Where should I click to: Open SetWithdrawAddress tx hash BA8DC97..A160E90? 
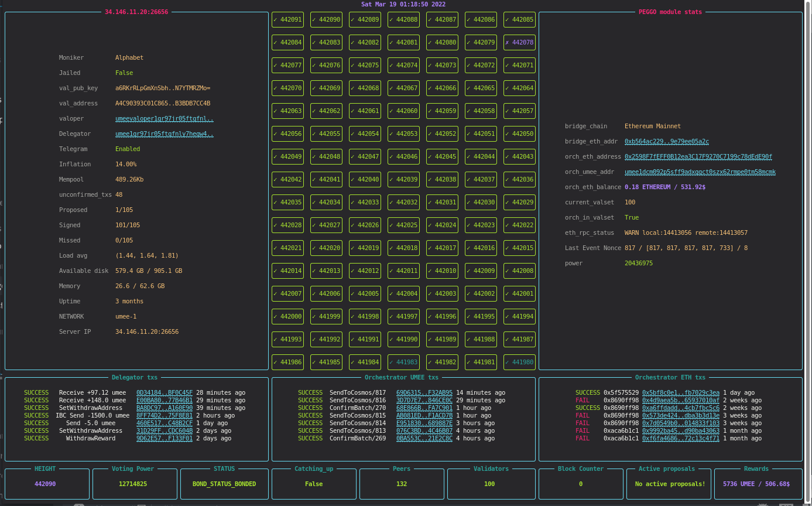click(x=165, y=408)
